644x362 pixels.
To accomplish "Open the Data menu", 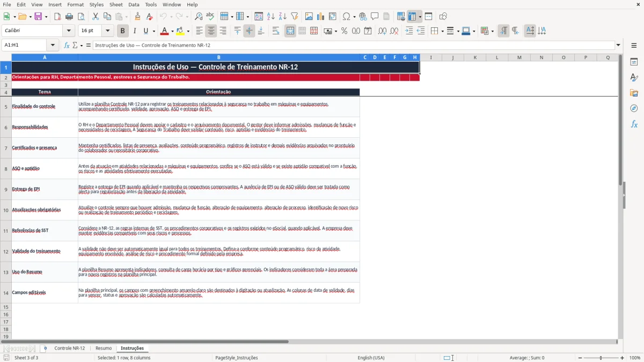I will [x=134, y=4].
